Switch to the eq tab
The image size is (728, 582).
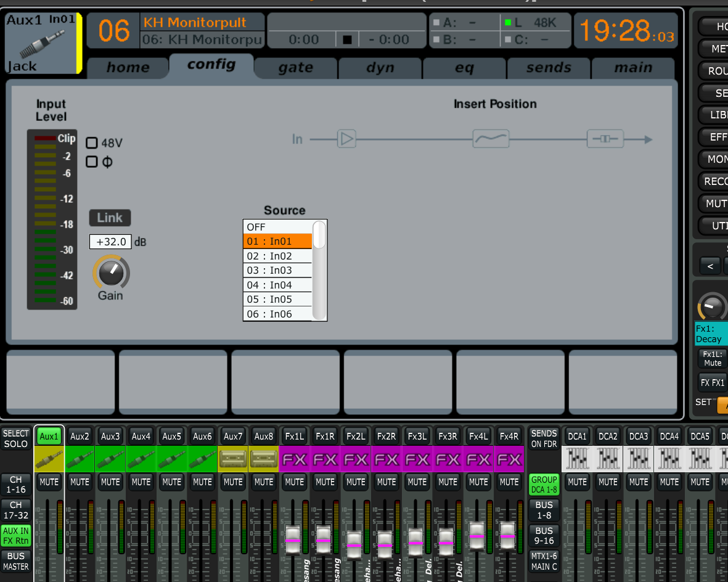pos(464,68)
